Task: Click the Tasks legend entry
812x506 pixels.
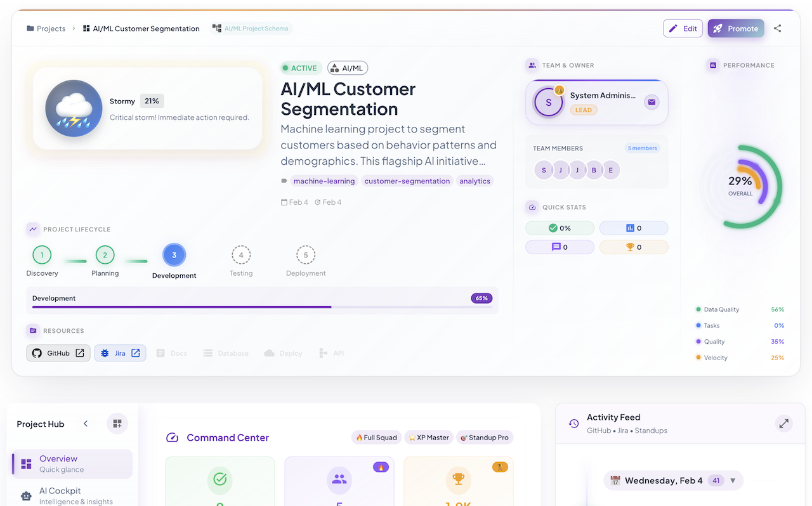Action: tap(740, 325)
